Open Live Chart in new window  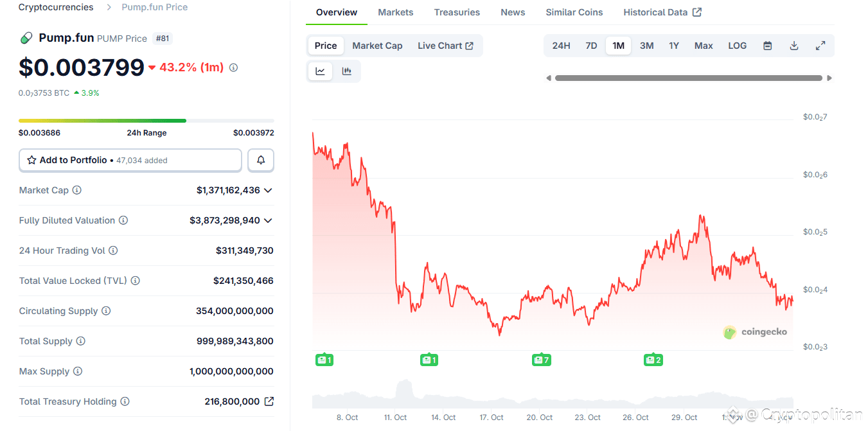coord(445,46)
